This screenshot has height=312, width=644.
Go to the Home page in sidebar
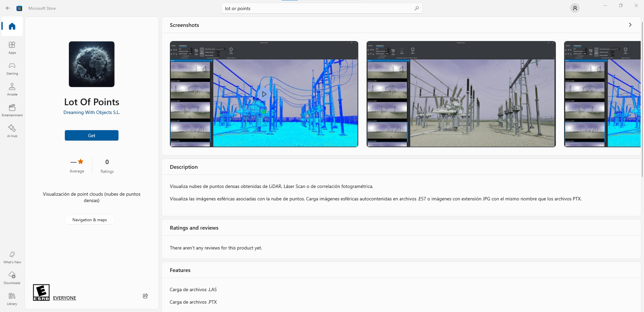(x=12, y=26)
